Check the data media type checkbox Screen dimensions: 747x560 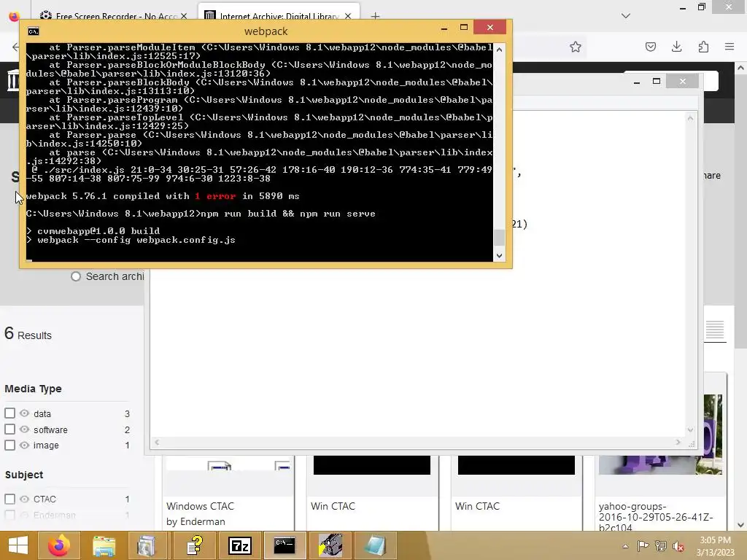pyautogui.click(x=10, y=413)
